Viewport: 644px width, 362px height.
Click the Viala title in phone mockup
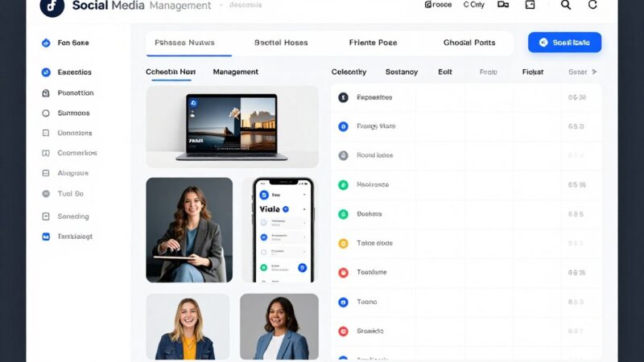point(270,209)
